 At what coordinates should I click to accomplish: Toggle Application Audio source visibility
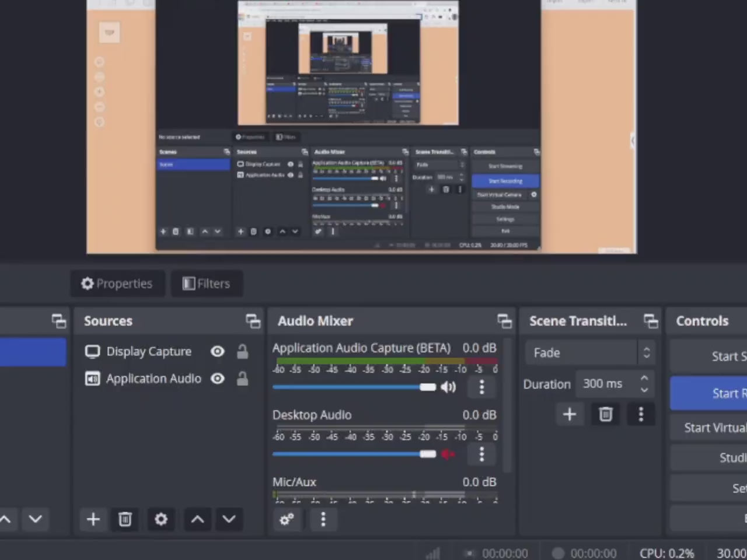pyautogui.click(x=217, y=379)
